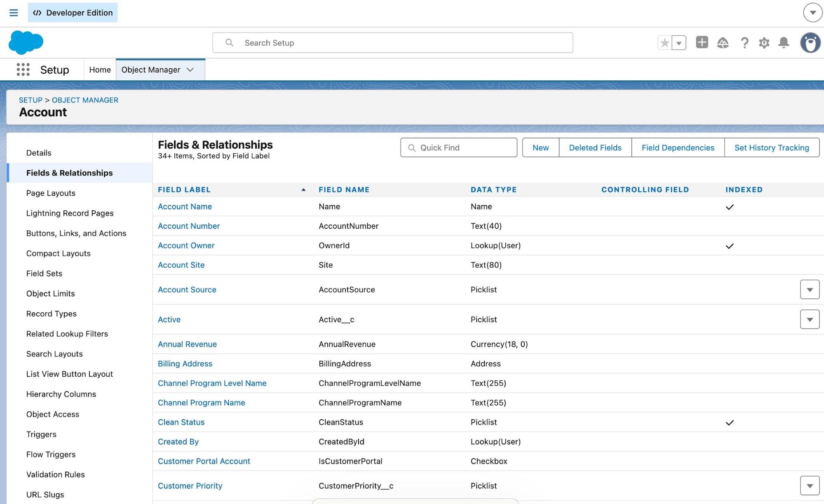Open Compact Layouts

(58, 253)
